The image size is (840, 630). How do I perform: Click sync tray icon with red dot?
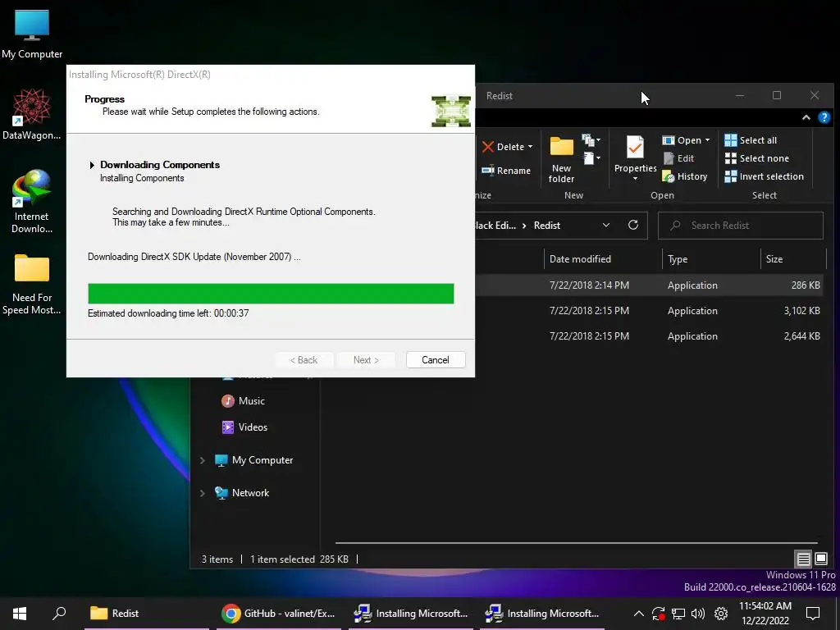coord(659,614)
